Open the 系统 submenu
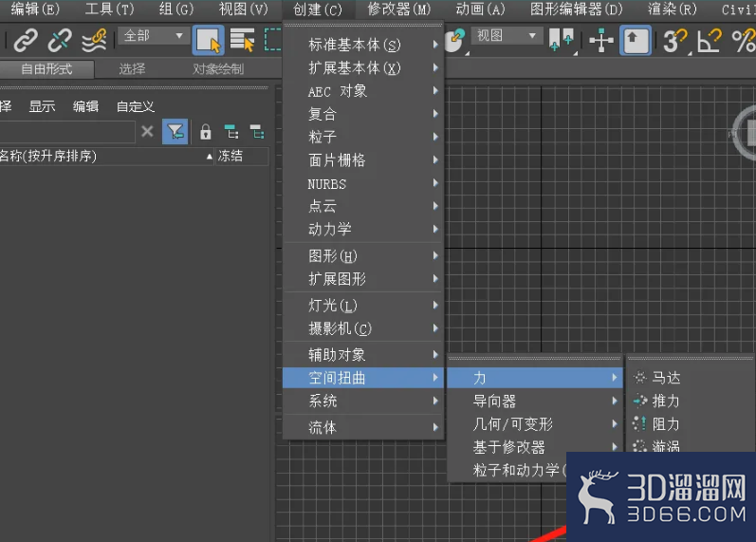756x542 pixels. [363, 402]
